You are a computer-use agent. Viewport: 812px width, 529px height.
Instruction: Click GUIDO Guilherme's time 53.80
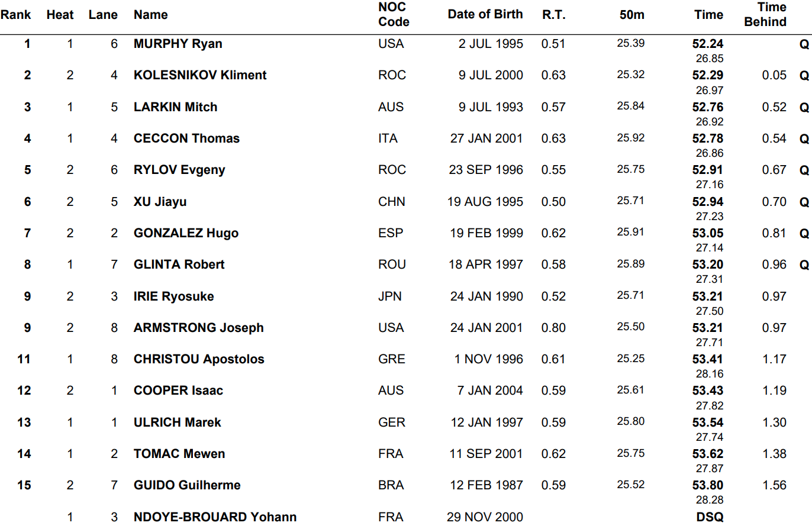tap(708, 485)
